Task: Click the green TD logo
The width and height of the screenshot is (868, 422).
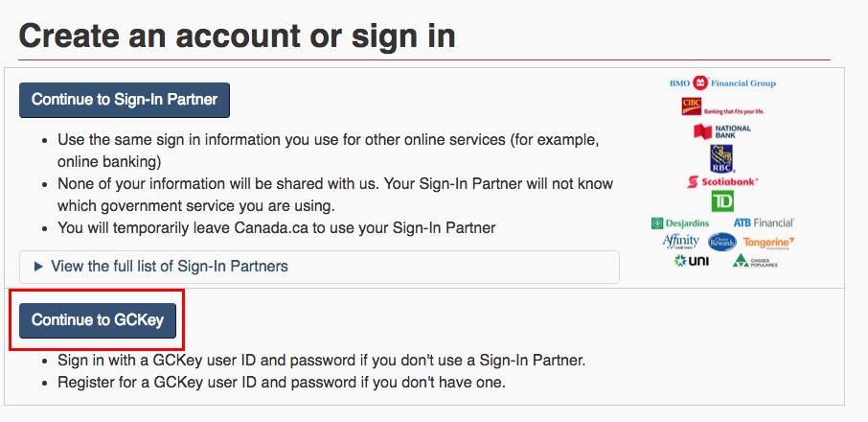Action: (722, 201)
